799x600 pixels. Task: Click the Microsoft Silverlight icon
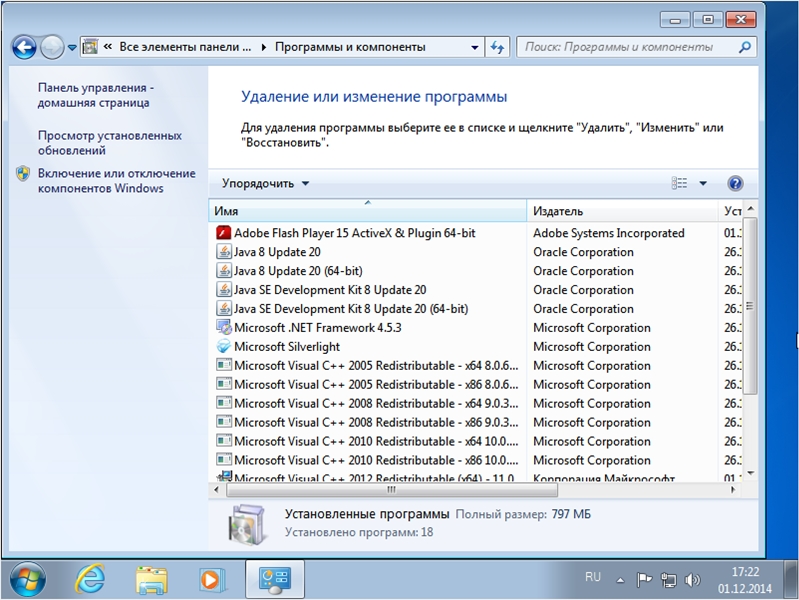(x=223, y=346)
